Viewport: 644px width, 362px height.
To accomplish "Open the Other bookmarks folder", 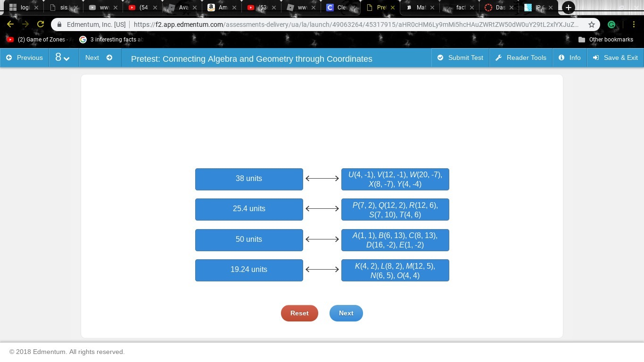I will (x=606, y=40).
